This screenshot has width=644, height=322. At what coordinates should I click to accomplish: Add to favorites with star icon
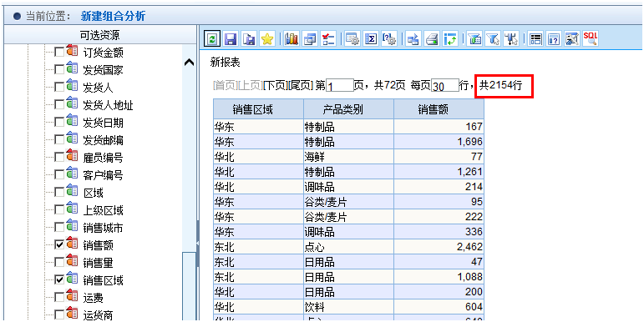click(267, 39)
